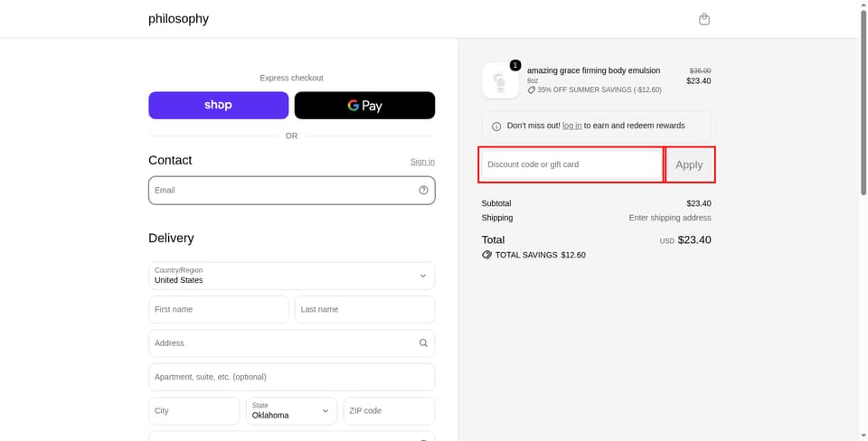Click the Total Savings tag icon
The height and width of the screenshot is (441, 868).
tap(486, 255)
